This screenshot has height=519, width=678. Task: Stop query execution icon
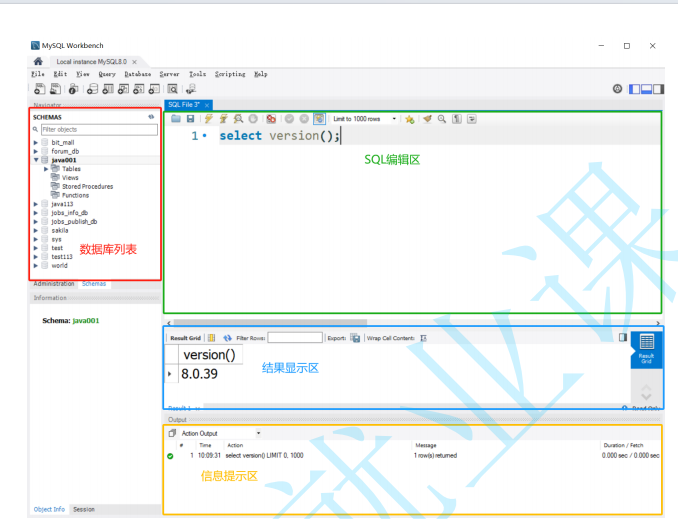click(x=253, y=119)
